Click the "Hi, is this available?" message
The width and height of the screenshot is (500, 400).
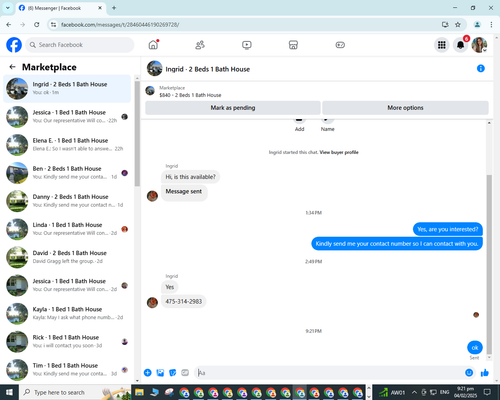[x=190, y=177]
